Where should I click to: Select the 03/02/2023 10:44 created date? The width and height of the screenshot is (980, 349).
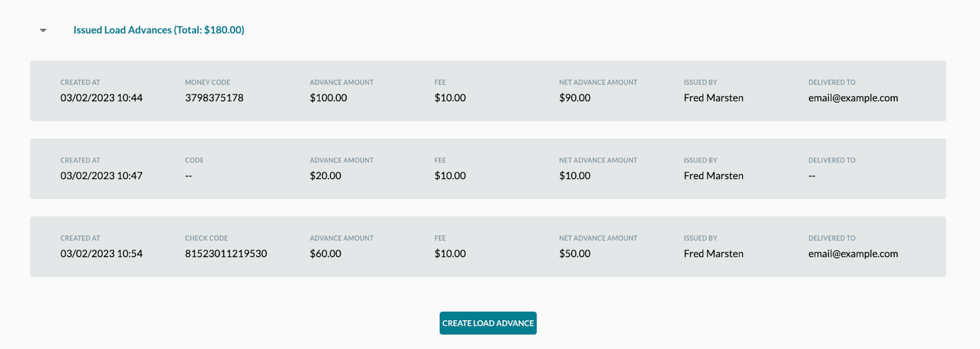(x=102, y=98)
